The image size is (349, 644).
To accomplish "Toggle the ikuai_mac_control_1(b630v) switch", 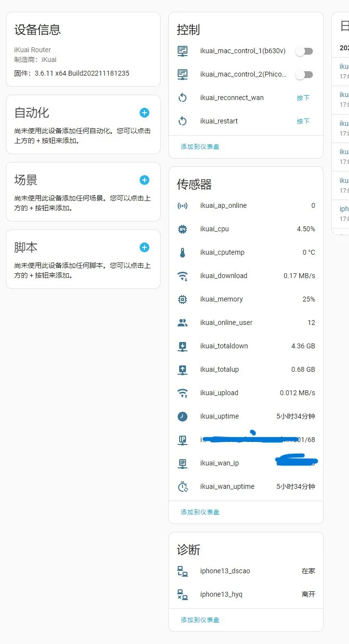I will point(304,51).
